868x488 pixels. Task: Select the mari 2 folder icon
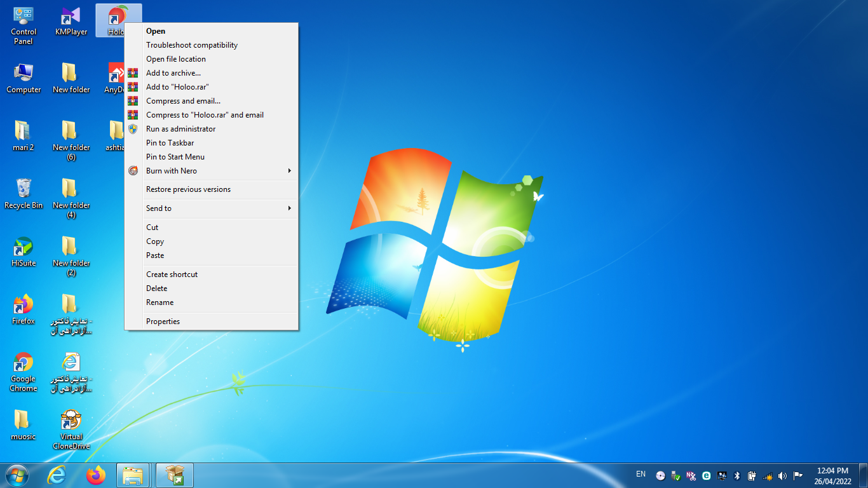pos(24,136)
